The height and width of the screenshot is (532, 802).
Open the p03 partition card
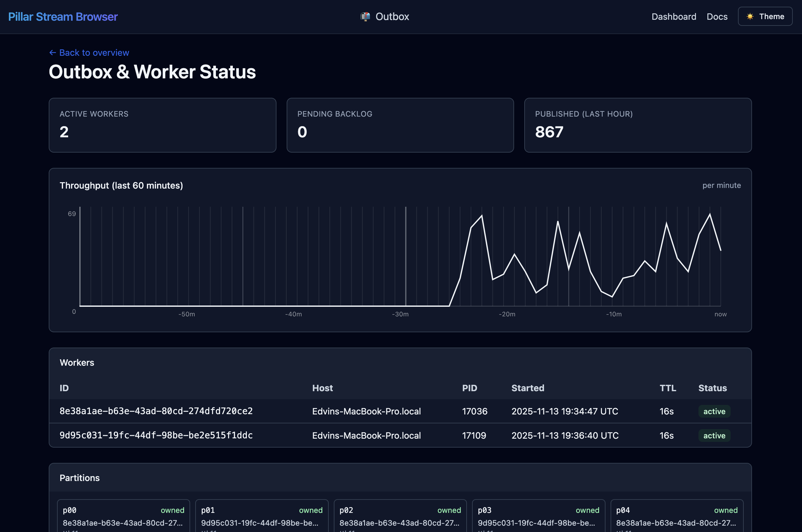click(538, 516)
